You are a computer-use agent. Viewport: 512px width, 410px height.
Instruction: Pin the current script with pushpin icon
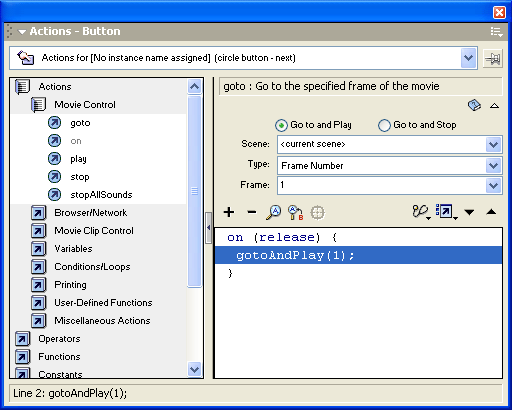(493, 59)
